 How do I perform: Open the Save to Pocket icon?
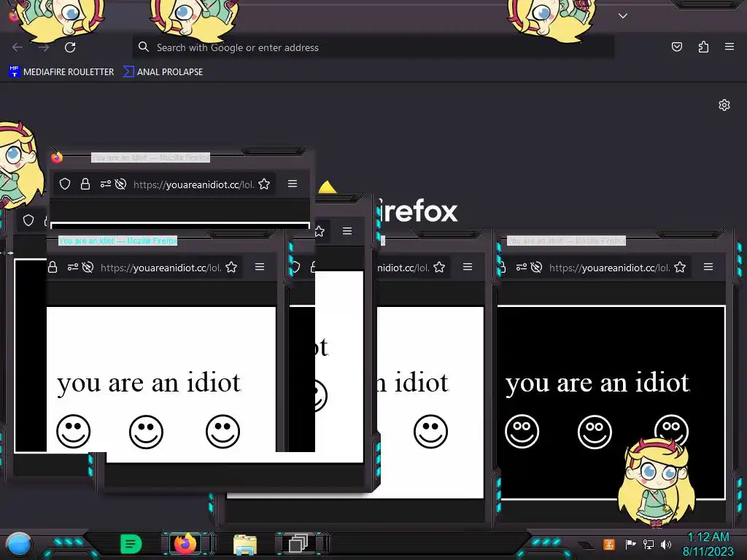pyautogui.click(x=676, y=47)
